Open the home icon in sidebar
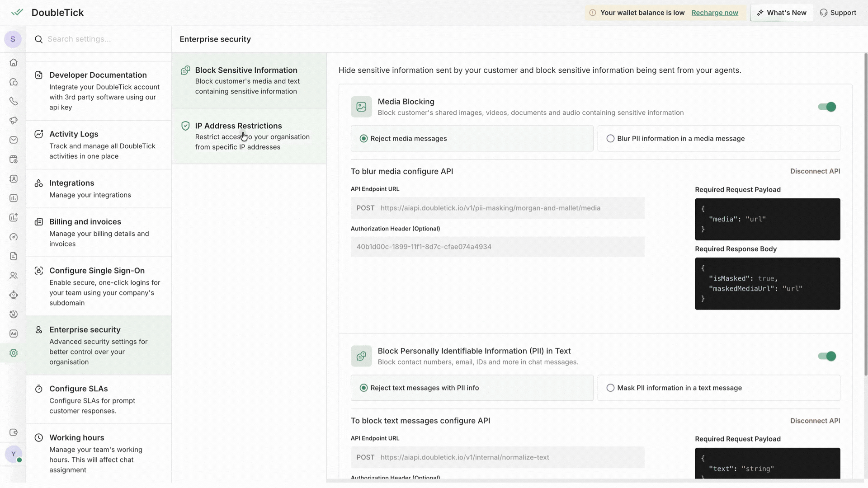Image resolution: width=868 pixels, height=488 pixels. [x=14, y=63]
